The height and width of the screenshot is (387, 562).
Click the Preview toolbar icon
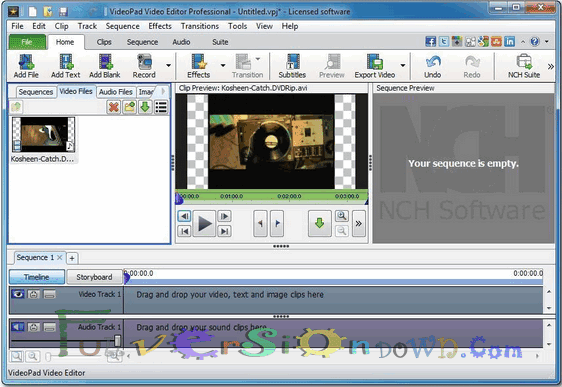[332, 66]
